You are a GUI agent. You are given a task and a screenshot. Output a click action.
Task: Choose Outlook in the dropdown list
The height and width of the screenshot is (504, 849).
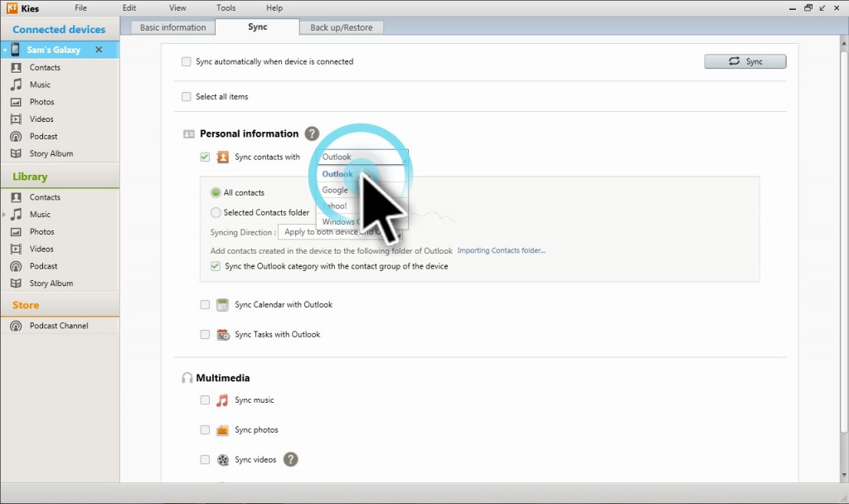362,174
